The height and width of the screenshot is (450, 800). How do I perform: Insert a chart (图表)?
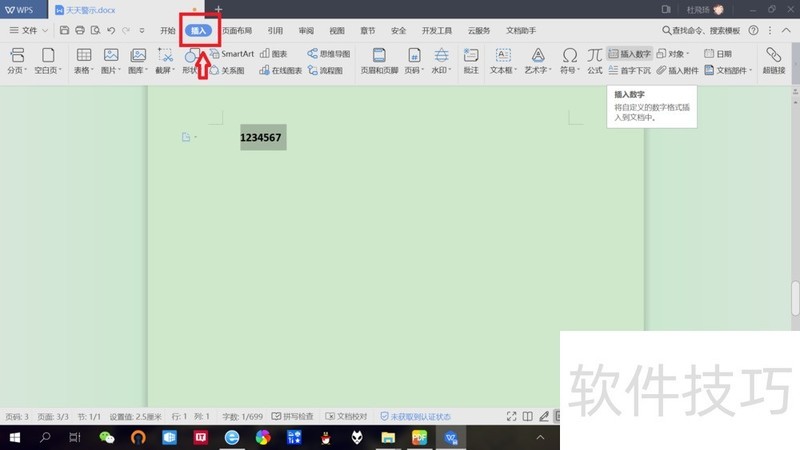coord(273,54)
